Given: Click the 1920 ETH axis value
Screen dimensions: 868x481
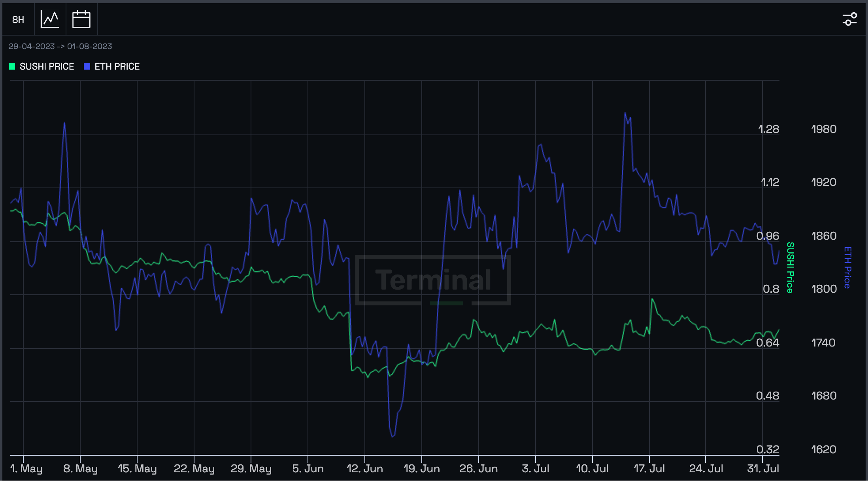Looking at the screenshot, I should (x=824, y=182).
